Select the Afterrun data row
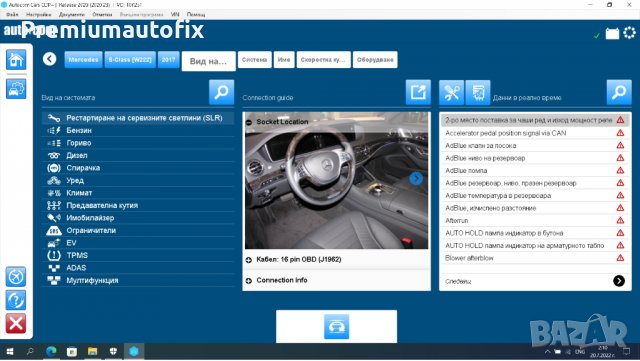 point(535,221)
